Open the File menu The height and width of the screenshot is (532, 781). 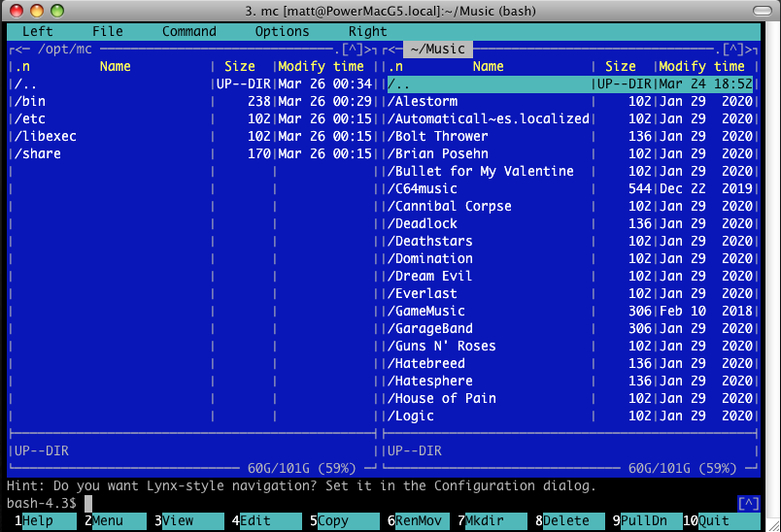click(108, 31)
